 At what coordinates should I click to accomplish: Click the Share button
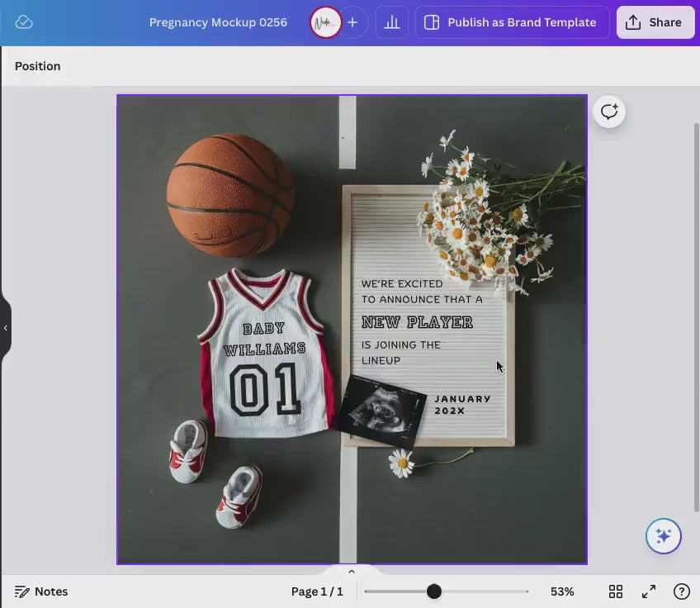click(655, 22)
